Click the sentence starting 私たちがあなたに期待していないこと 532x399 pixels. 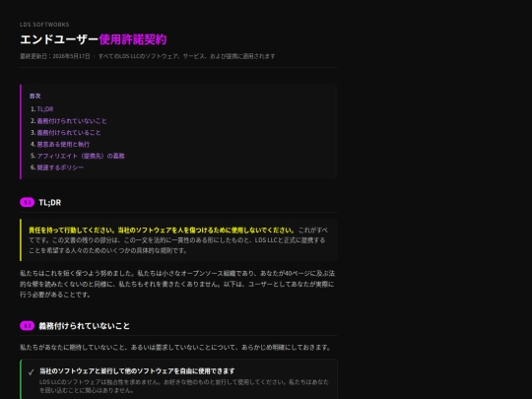(x=175, y=348)
